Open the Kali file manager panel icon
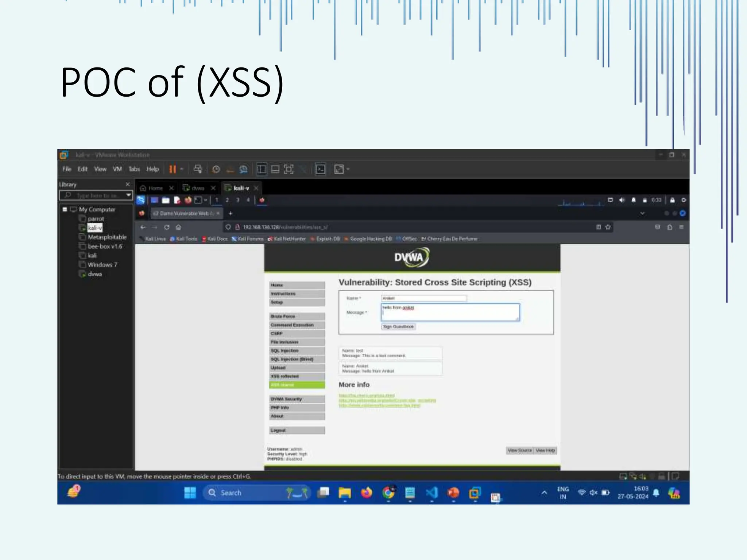Screen dimensions: 747x560 tap(166, 200)
